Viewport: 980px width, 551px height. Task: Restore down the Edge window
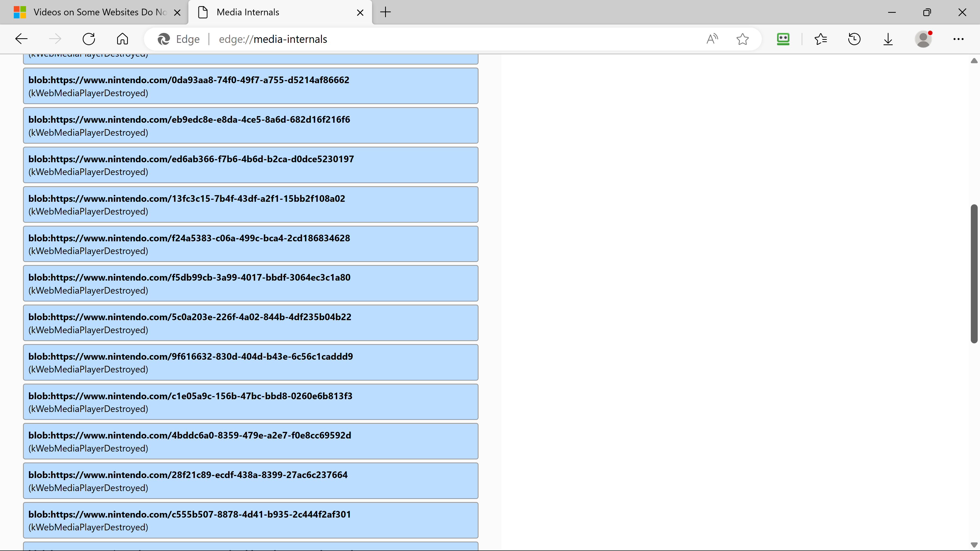927,12
